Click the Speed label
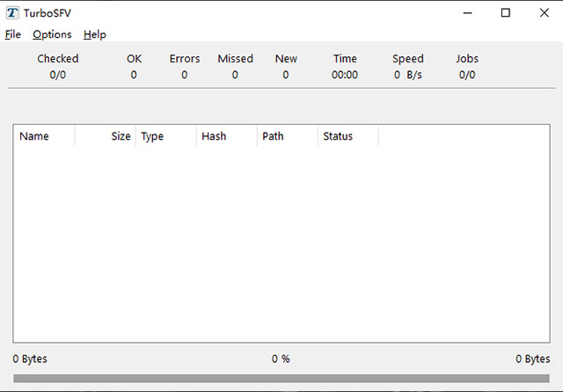 408,59
